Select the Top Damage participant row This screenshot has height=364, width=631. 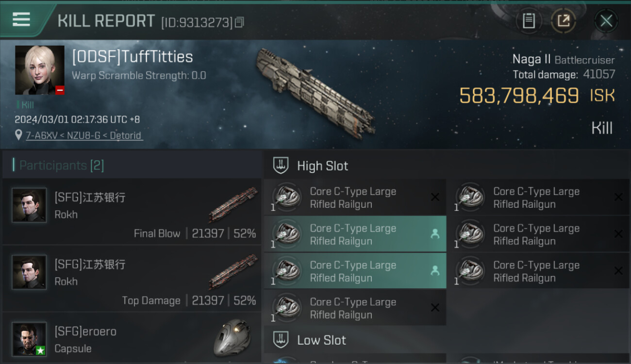click(132, 278)
